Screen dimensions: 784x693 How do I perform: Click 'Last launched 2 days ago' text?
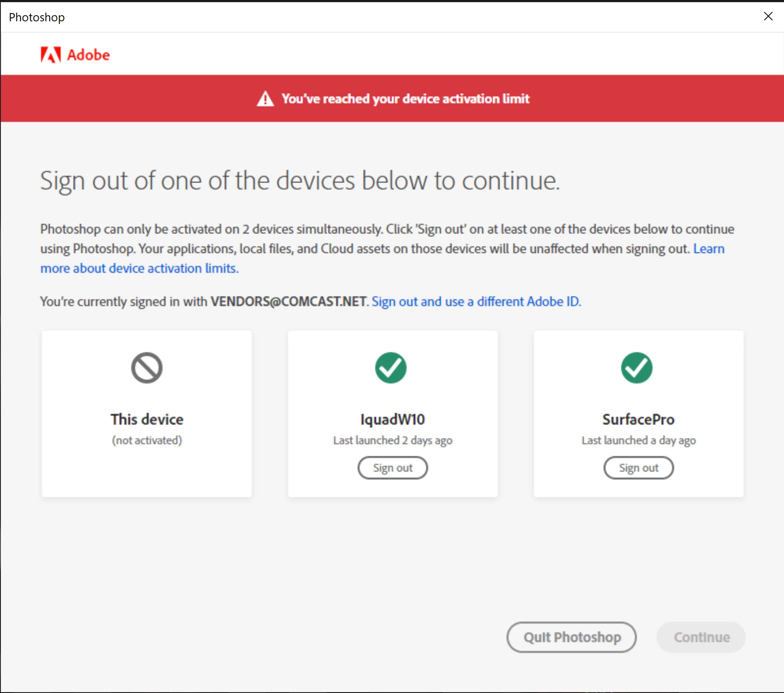pyautogui.click(x=393, y=441)
